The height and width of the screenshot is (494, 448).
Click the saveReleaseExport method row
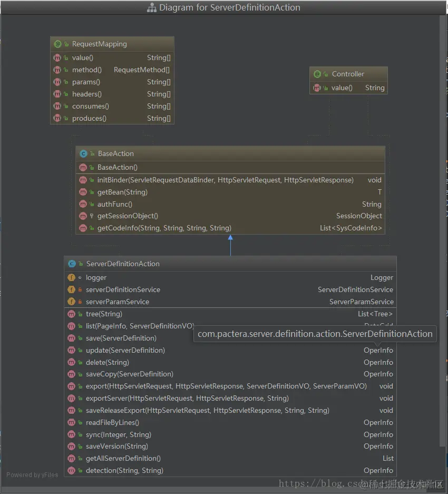tap(230, 411)
